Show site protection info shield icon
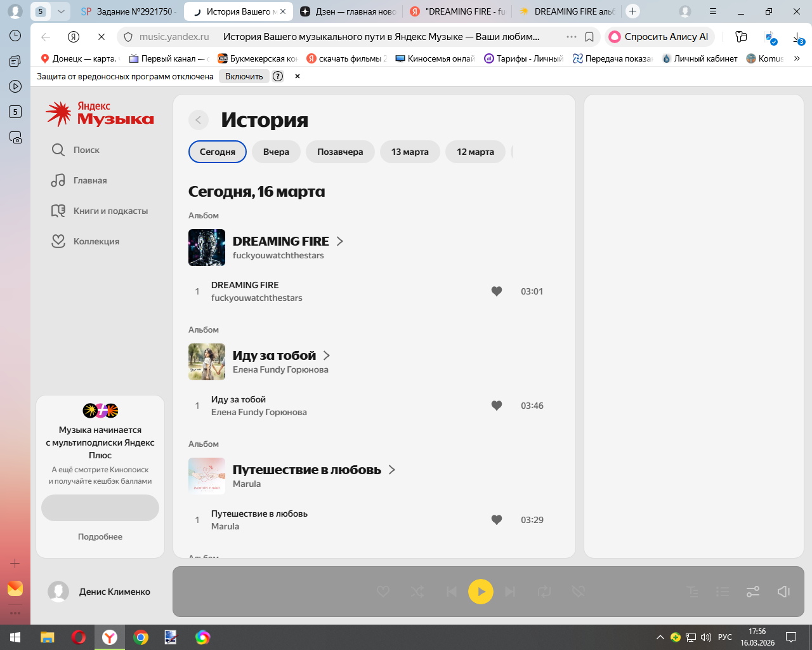 pyautogui.click(x=128, y=37)
